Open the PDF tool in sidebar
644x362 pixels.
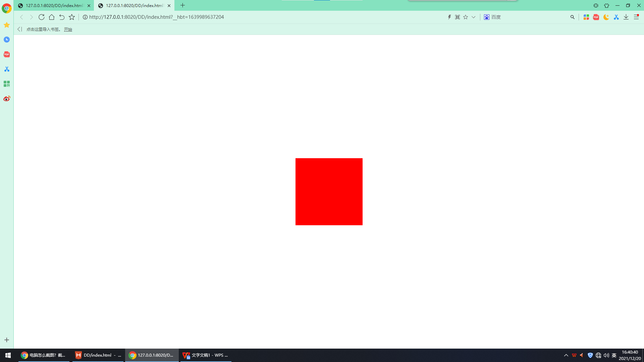pos(7,54)
